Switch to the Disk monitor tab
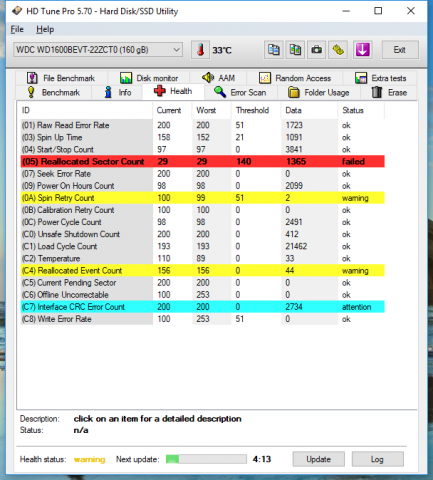This screenshot has width=433, height=480. (x=149, y=78)
